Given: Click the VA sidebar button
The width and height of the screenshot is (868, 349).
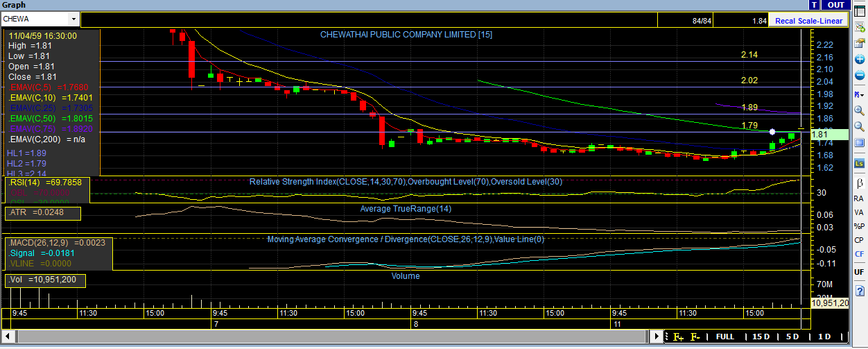Looking at the screenshot, I should (x=859, y=212).
